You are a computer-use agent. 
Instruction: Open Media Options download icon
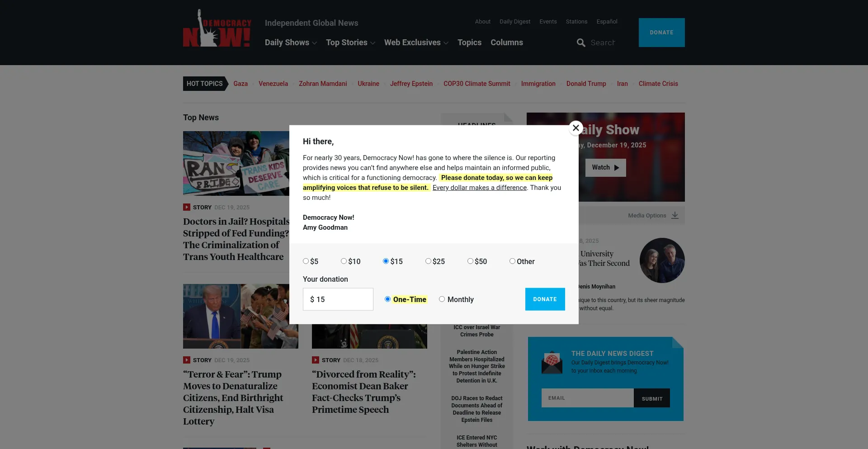click(x=675, y=215)
